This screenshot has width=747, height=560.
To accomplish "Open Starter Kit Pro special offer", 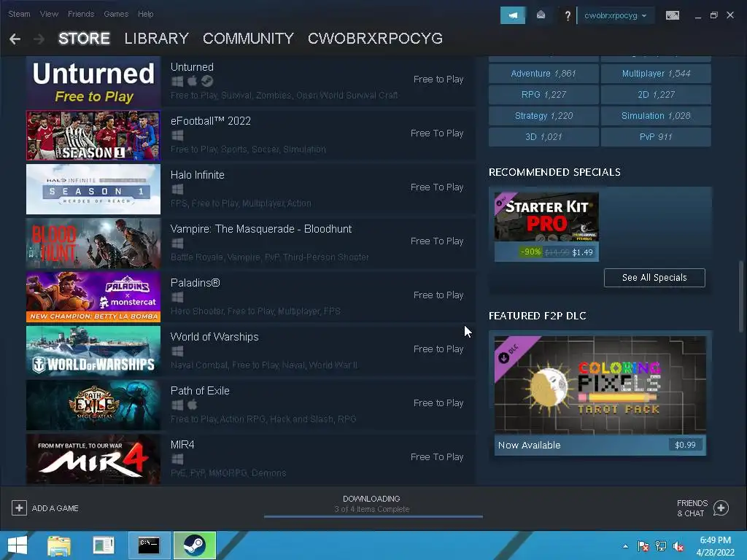I will tap(546, 227).
